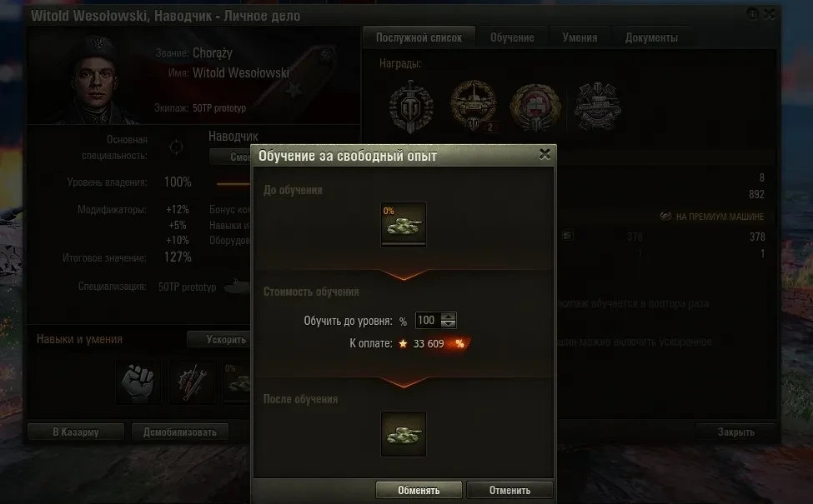Click the tank icon under До обучения

tap(404, 224)
